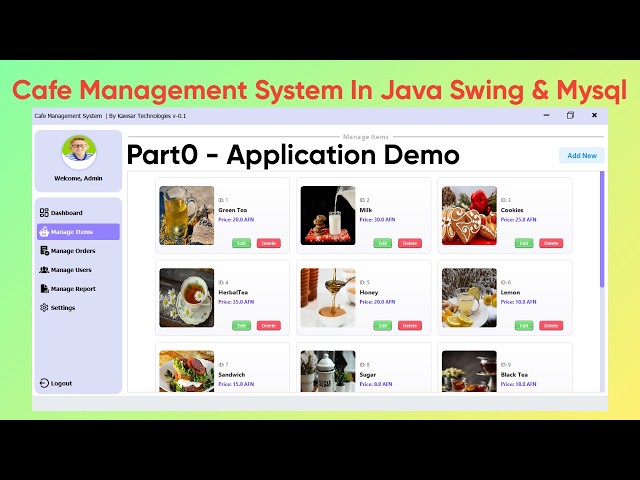640x480 pixels.
Task: Delete the Honey item
Action: coord(410,326)
